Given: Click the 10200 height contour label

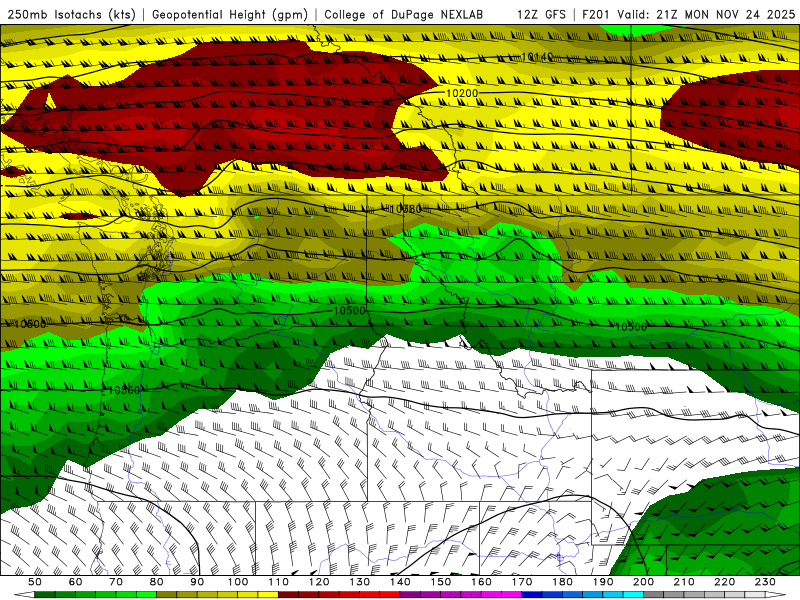Looking at the screenshot, I should tap(462, 93).
